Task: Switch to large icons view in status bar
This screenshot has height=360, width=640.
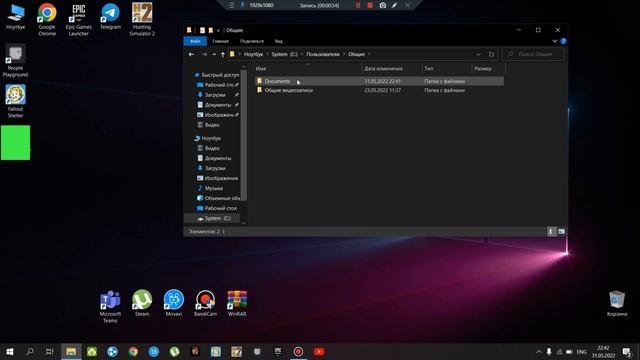Action: coord(562,231)
